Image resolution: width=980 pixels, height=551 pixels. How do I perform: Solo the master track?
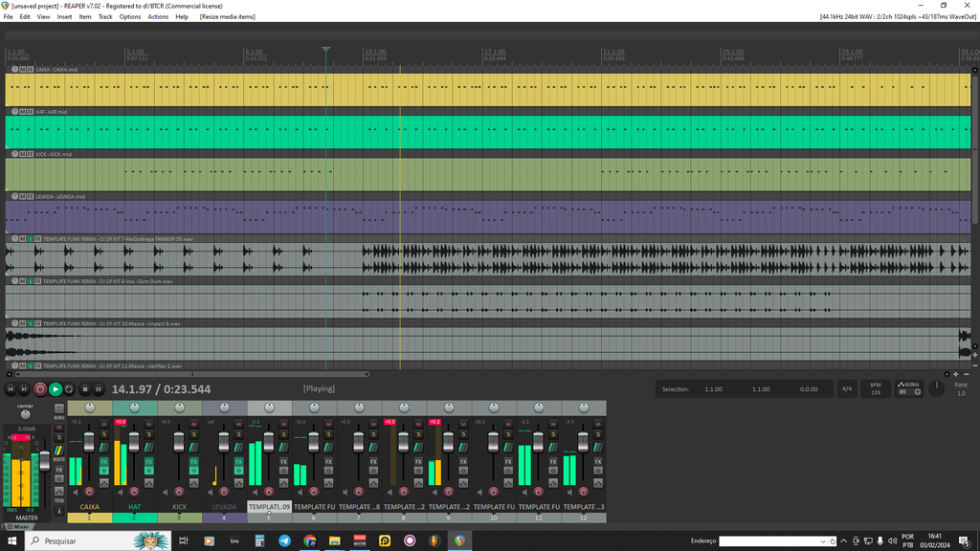click(x=58, y=437)
